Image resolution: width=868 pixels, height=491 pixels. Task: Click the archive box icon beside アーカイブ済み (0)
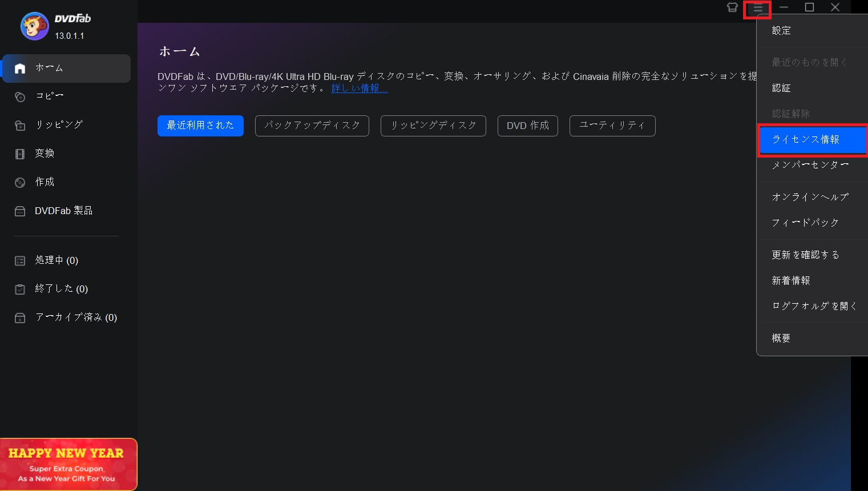tap(20, 318)
